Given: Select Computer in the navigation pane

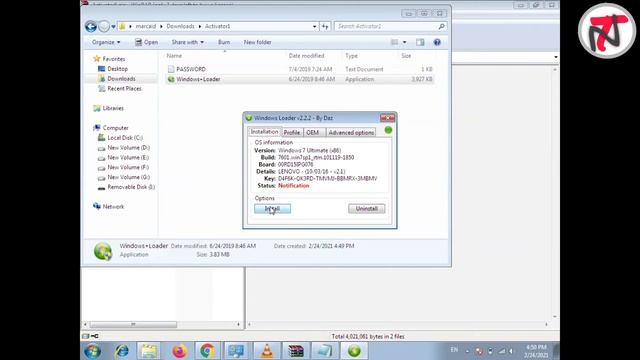Looking at the screenshot, I should [x=115, y=128].
